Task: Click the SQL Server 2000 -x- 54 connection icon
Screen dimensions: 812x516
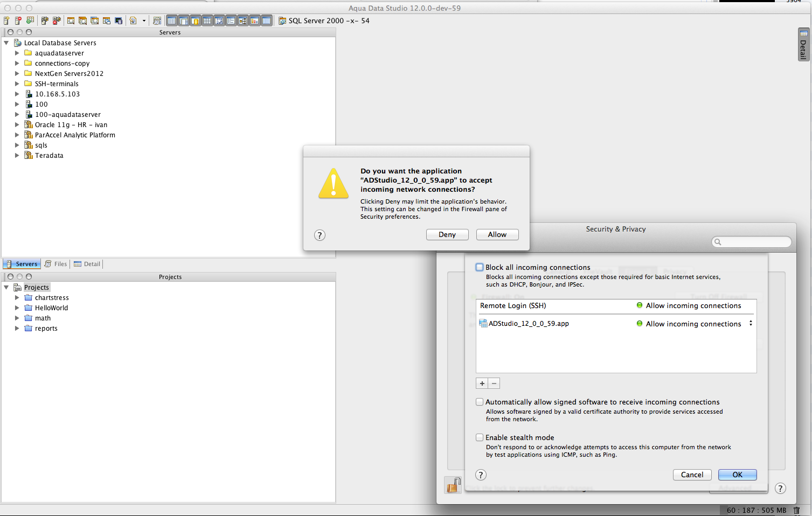Action: tap(282, 20)
